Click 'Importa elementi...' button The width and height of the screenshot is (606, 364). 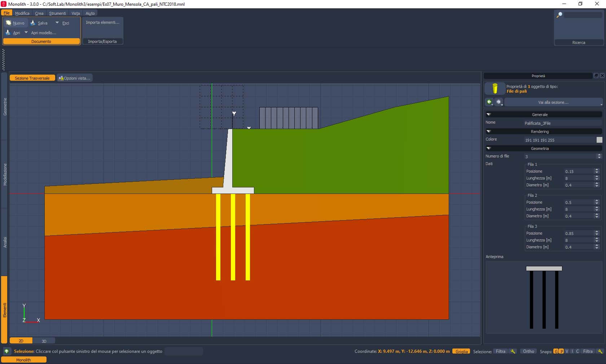(102, 22)
